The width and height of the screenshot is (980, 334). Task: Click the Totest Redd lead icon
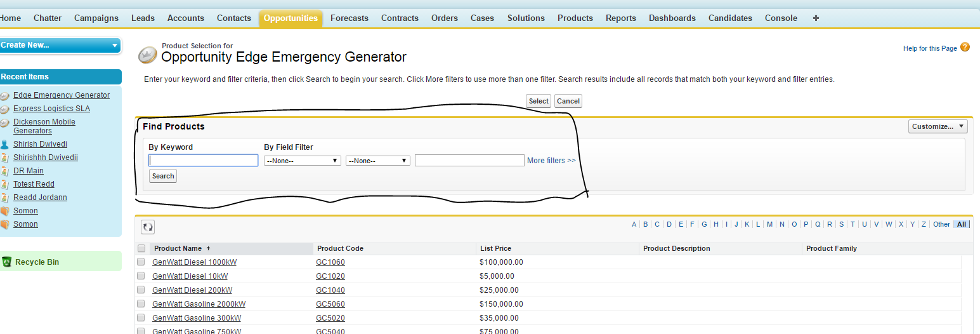(x=5, y=184)
